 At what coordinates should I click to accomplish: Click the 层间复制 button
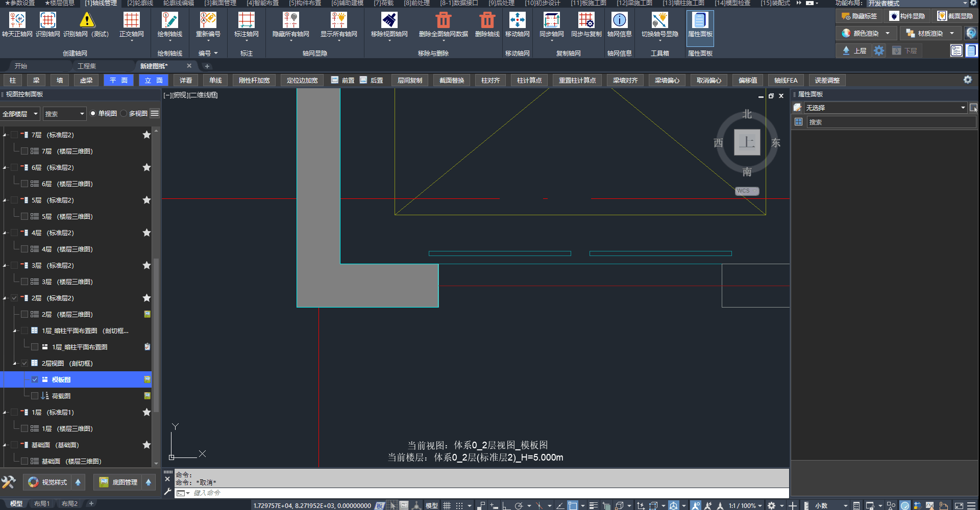coord(410,80)
